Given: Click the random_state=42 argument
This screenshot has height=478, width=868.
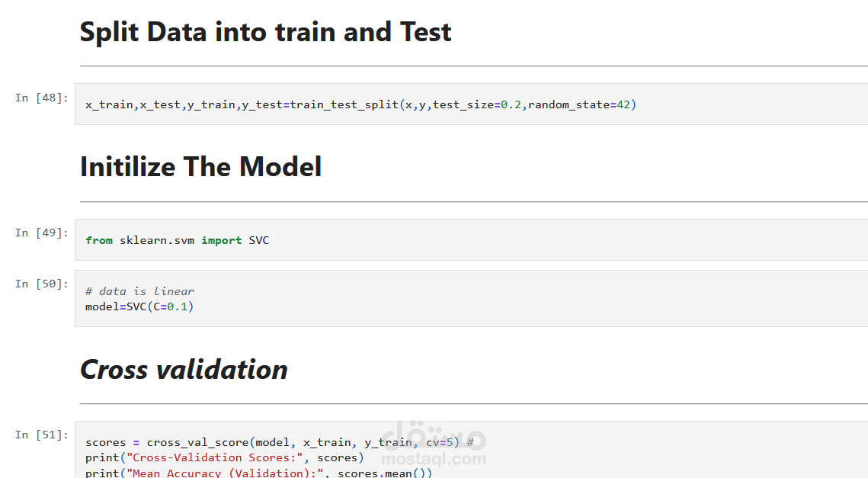Looking at the screenshot, I should click(579, 104).
